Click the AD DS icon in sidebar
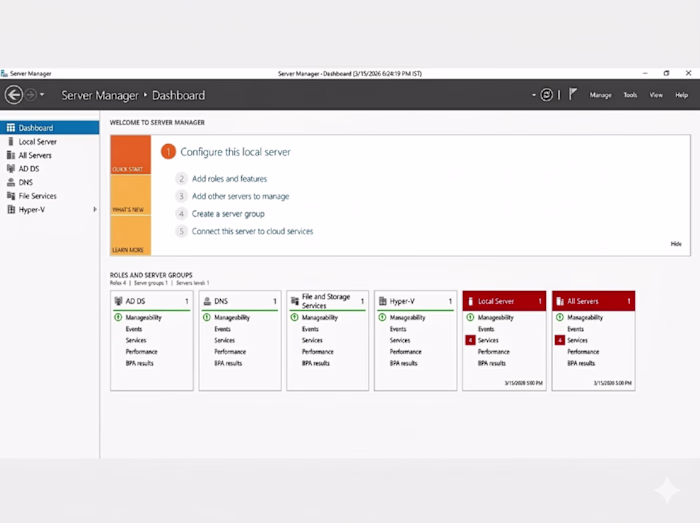This screenshot has height=523, width=700. tap(11, 169)
